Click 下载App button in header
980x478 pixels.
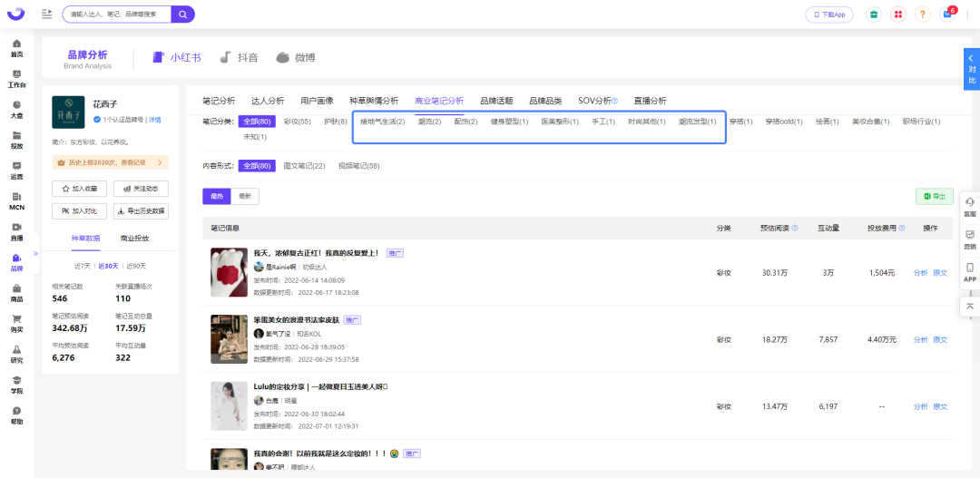click(x=829, y=15)
